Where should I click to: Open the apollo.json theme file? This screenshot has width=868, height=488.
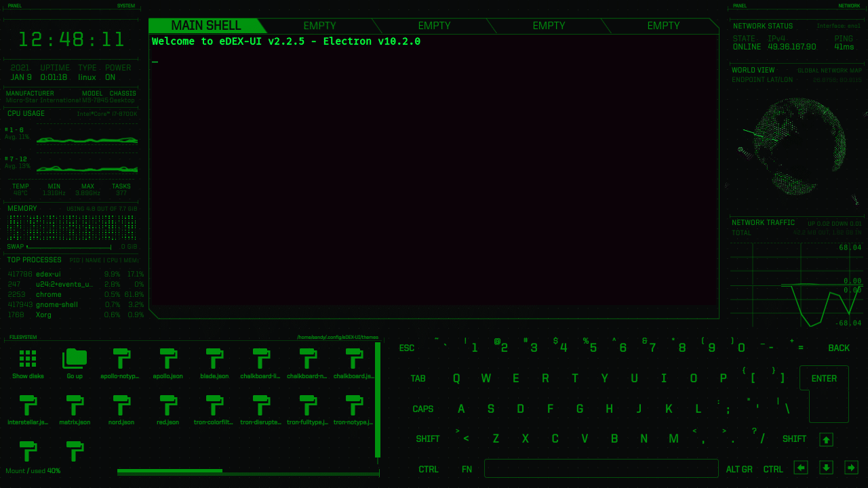click(x=168, y=359)
